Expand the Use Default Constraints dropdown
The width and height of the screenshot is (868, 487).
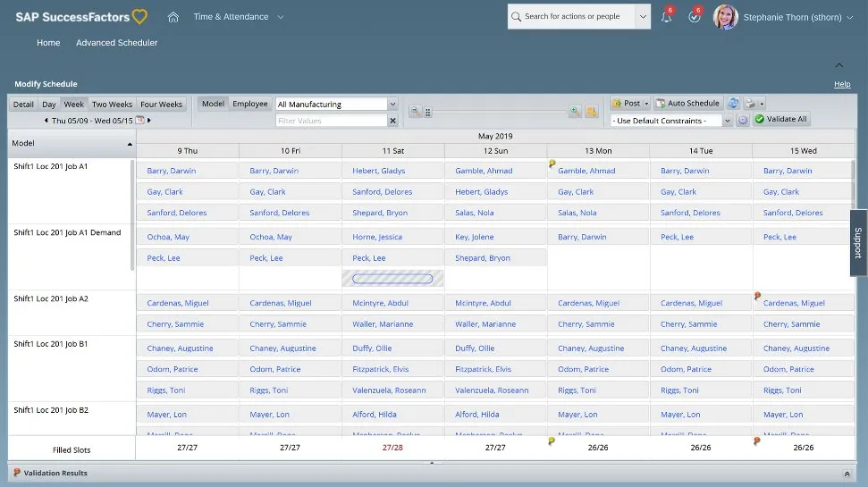coord(727,121)
